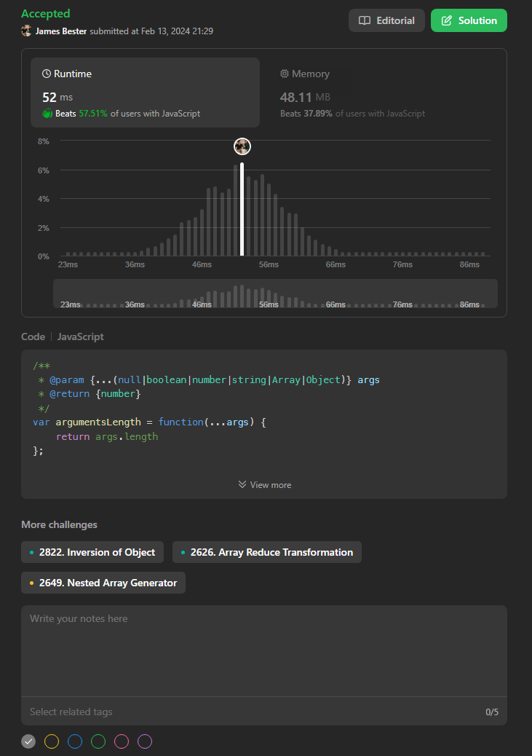Click the Accepted status link
Viewport: 532px width, 756px height.
point(45,13)
